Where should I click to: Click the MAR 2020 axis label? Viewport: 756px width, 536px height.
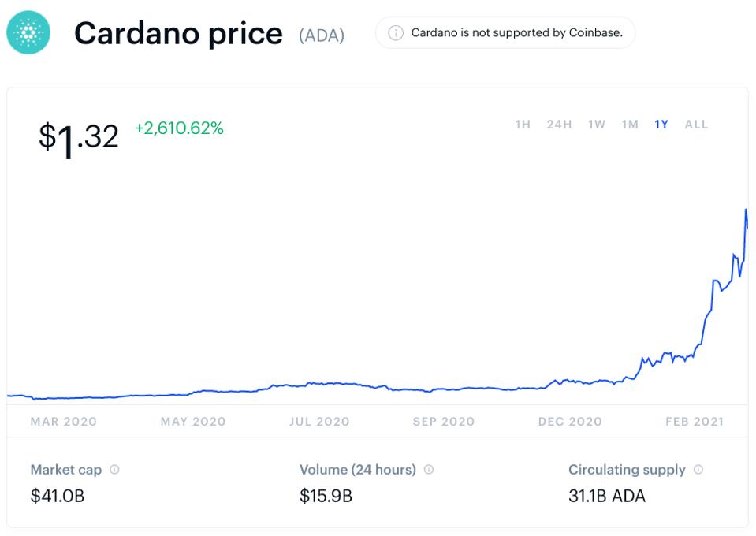coord(64,422)
